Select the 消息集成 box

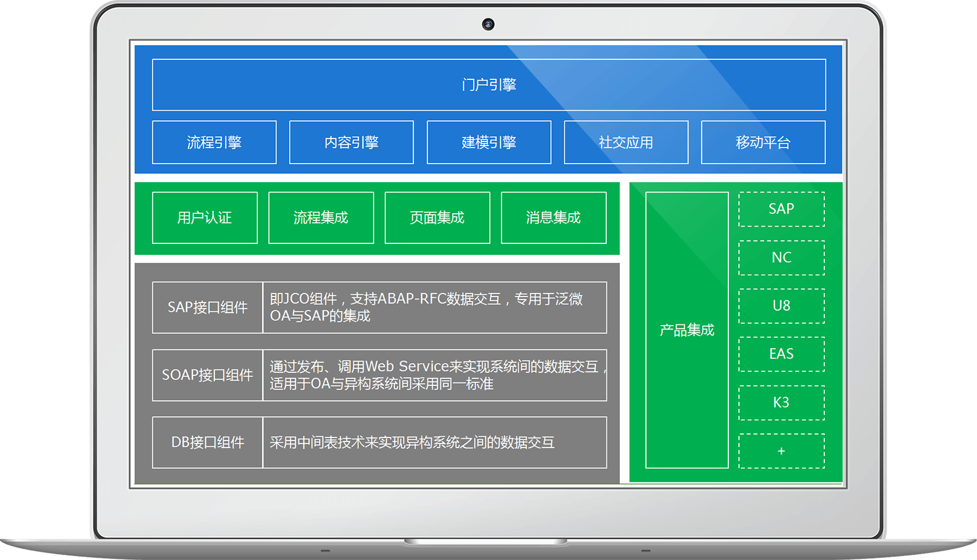point(554,217)
